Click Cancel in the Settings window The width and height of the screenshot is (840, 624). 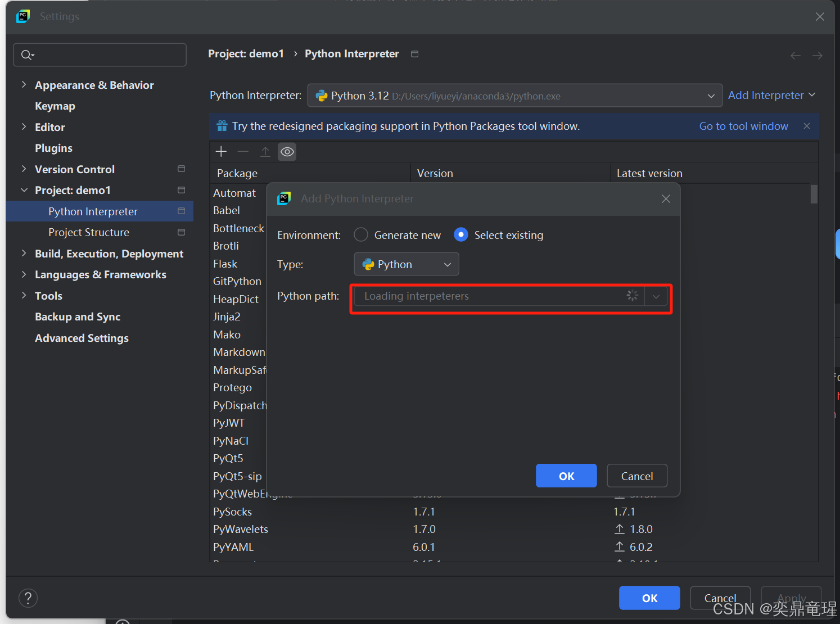pyautogui.click(x=720, y=598)
